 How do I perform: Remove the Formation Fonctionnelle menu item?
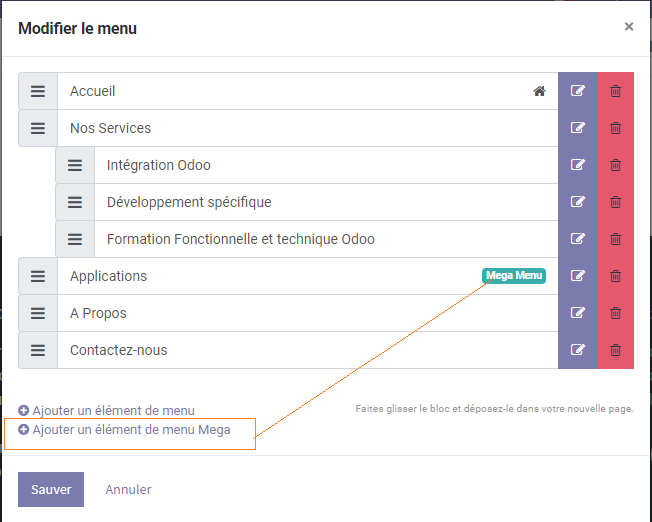615,239
